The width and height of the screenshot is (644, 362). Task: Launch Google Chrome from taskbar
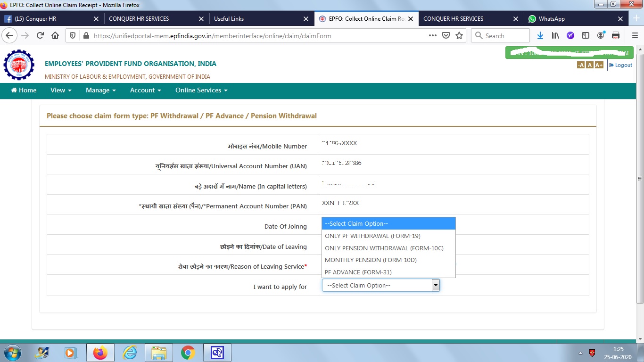tap(188, 353)
